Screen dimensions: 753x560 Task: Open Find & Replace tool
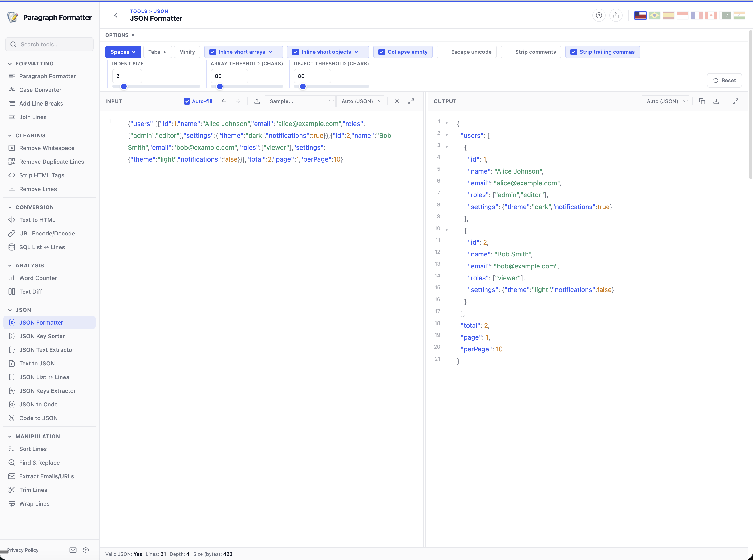[49, 463]
